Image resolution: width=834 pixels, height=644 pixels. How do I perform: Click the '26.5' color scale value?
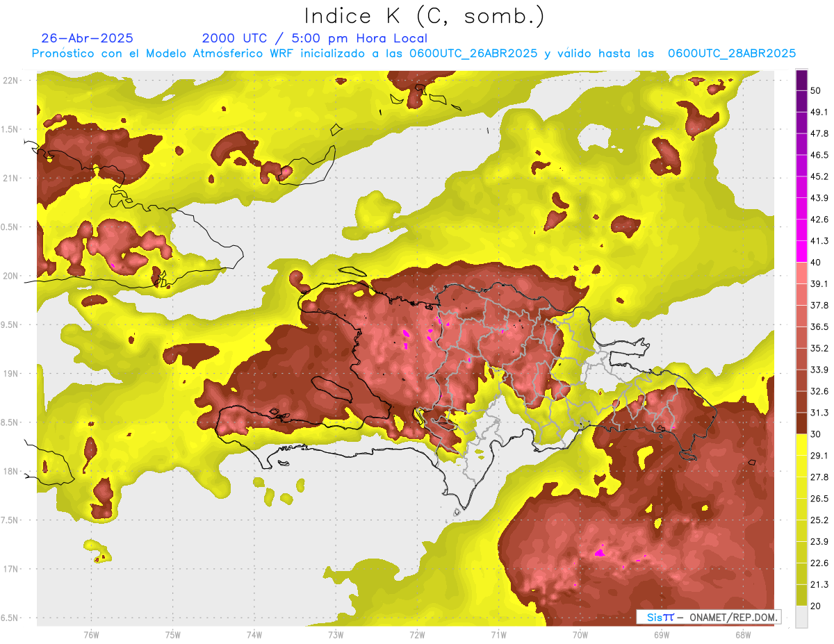(x=819, y=499)
